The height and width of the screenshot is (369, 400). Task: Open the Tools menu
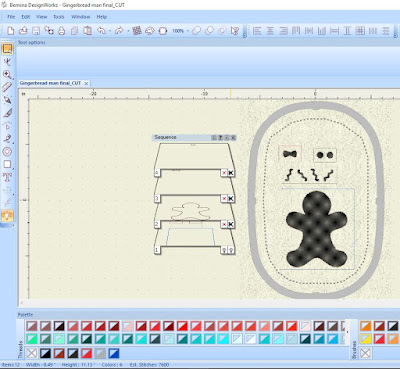(x=59, y=17)
